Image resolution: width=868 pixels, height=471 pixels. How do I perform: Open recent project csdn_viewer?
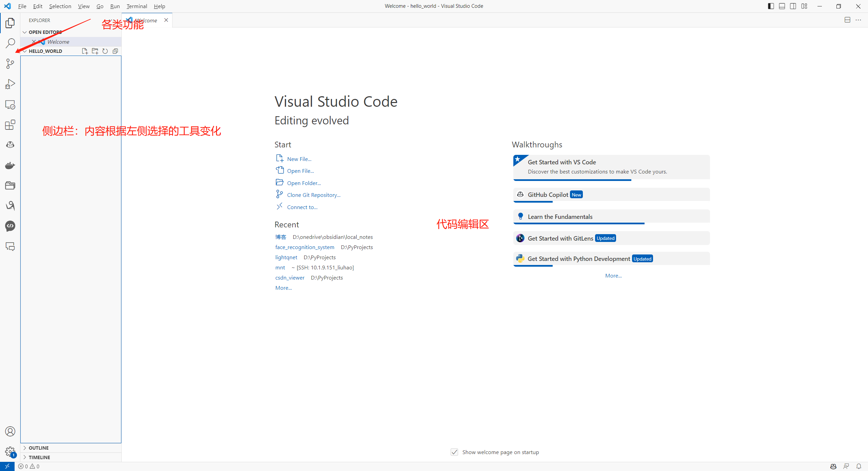(290, 278)
